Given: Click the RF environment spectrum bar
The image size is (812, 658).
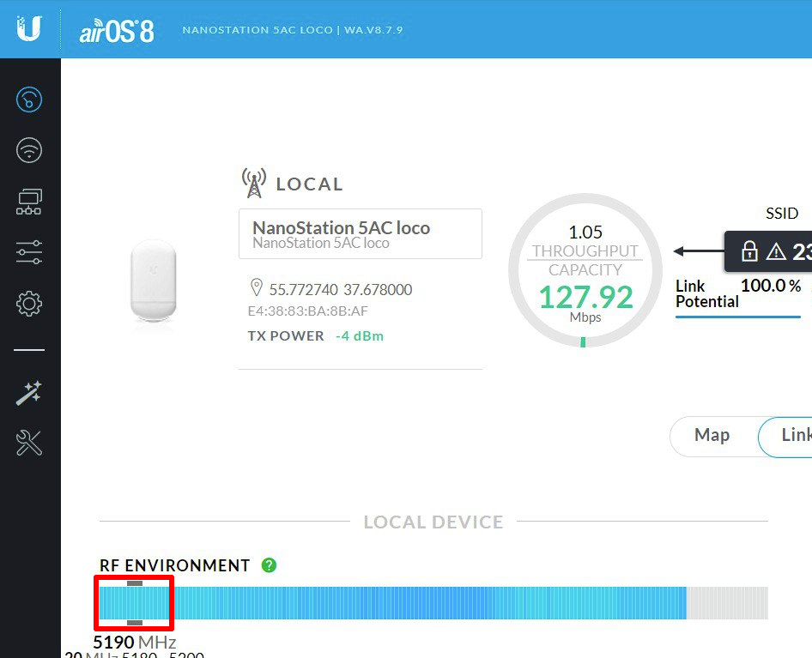Looking at the screenshot, I should (x=433, y=603).
